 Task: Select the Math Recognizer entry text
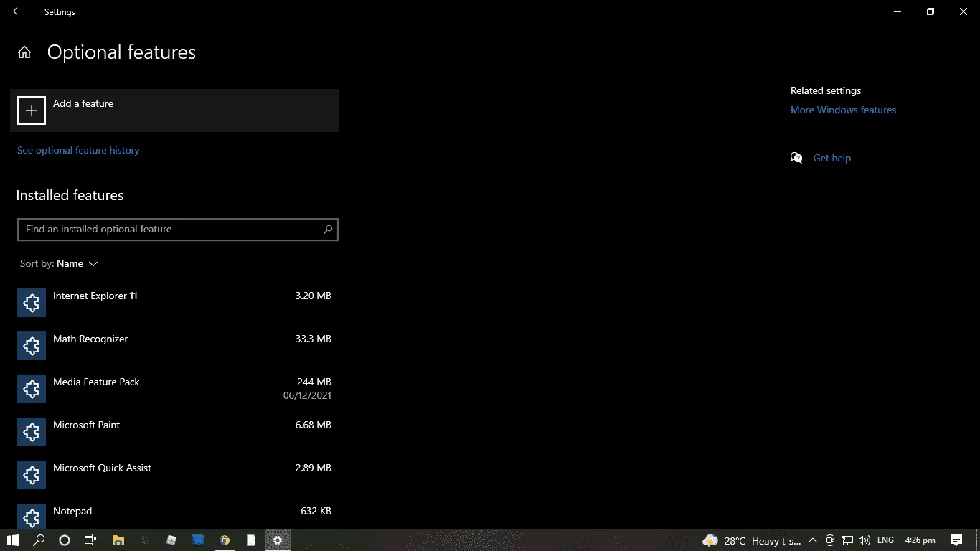(90, 339)
